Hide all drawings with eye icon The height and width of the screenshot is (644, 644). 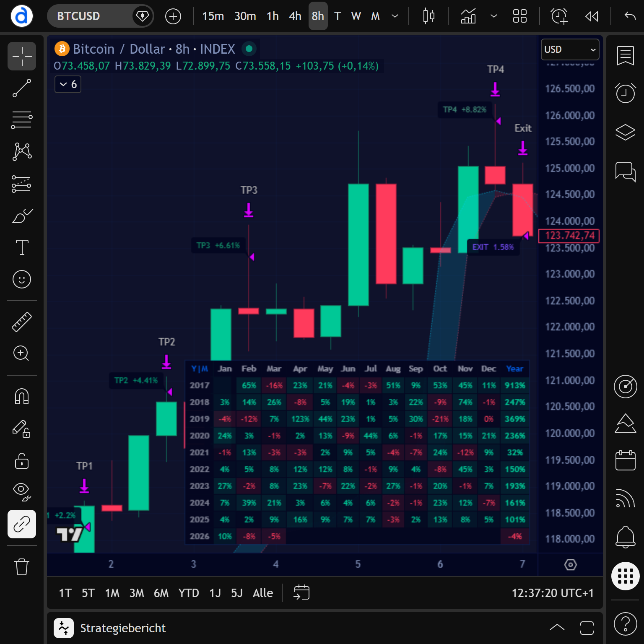pos(22,491)
